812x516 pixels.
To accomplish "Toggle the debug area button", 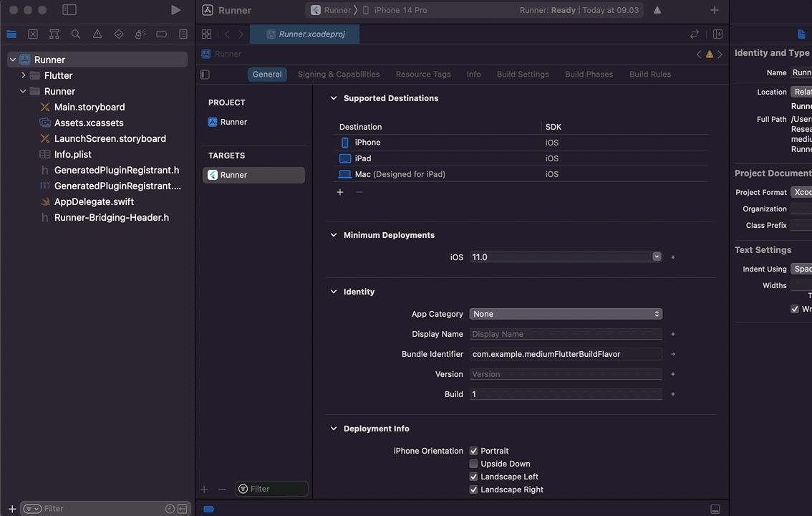I will [x=715, y=510].
